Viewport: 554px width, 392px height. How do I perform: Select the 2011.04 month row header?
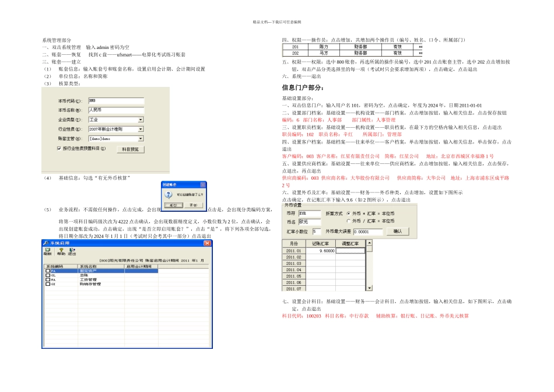click(294, 269)
